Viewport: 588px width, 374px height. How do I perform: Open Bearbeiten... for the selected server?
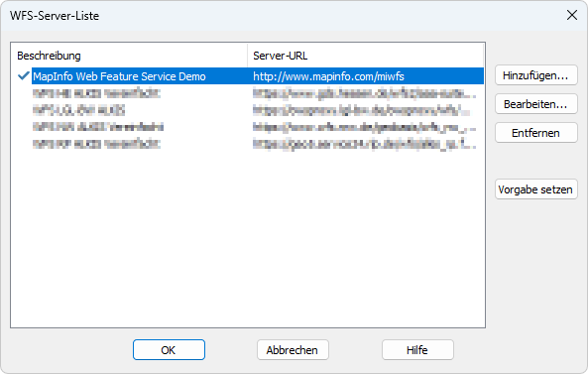tap(535, 104)
